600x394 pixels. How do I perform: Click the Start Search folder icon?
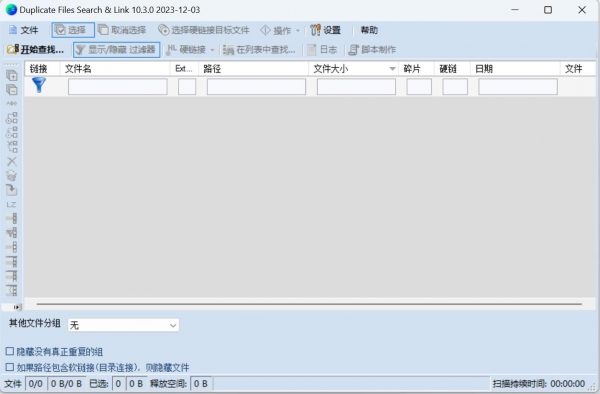coord(12,49)
